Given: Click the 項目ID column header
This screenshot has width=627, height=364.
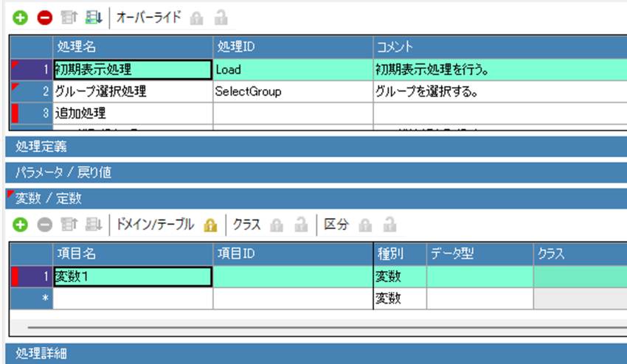Looking at the screenshot, I should 293,253.
